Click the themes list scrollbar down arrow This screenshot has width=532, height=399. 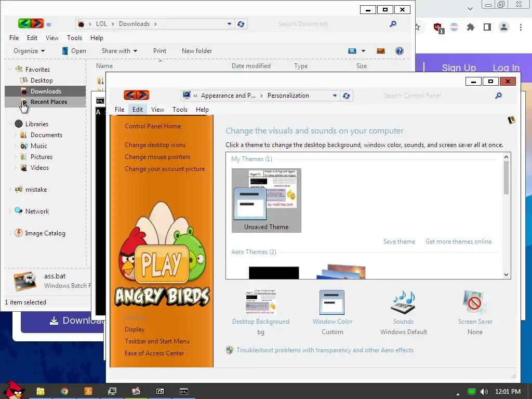(506, 274)
